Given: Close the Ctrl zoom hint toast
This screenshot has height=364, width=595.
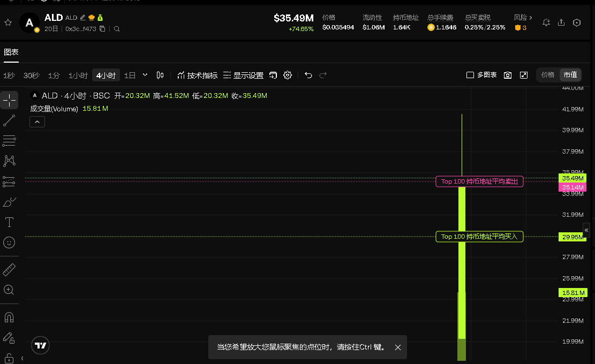Looking at the screenshot, I should click(x=398, y=347).
